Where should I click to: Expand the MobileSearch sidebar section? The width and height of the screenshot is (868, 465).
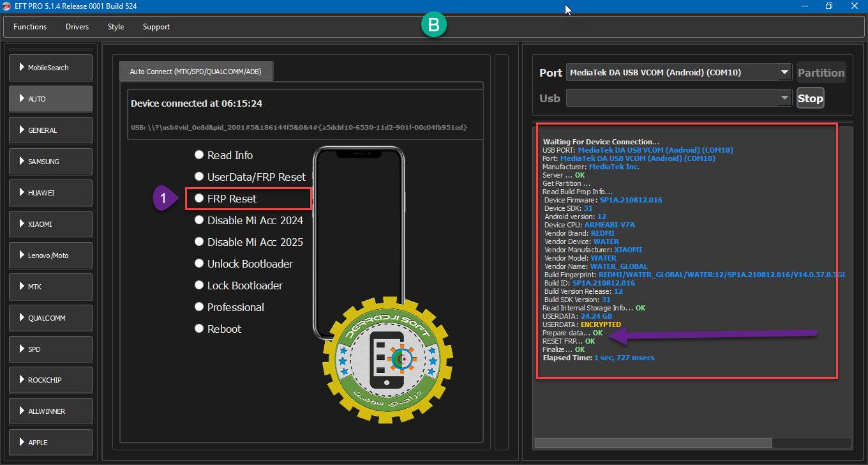tap(50, 67)
